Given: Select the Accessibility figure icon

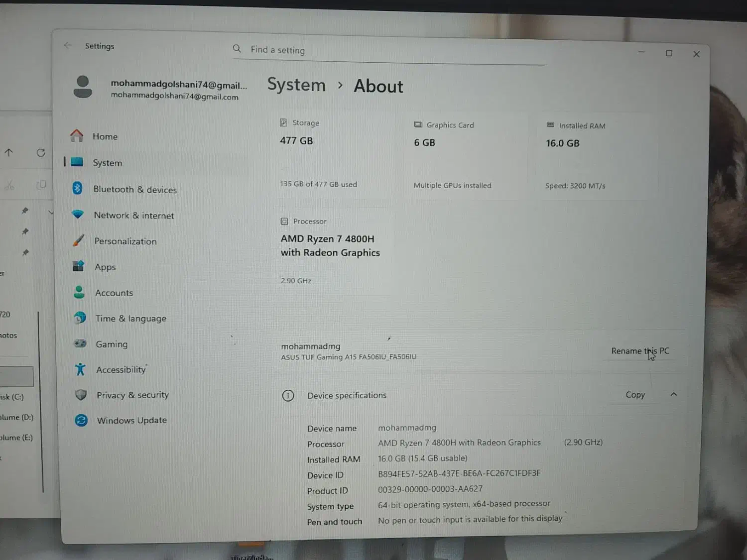Looking at the screenshot, I should [x=80, y=369].
